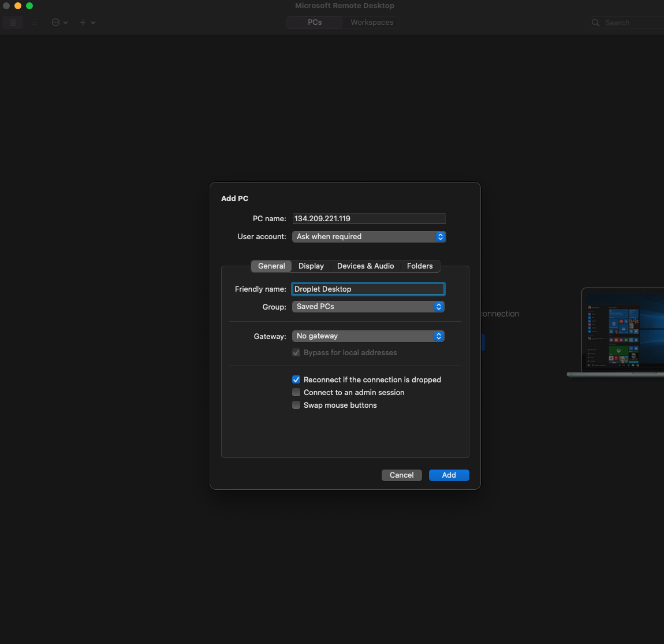Open the ellipsis options menu icon
664x644 pixels.
(57, 23)
